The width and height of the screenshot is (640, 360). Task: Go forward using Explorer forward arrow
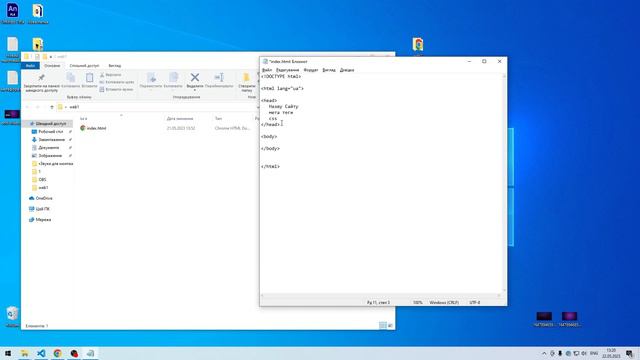pyautogui.click(x=37, y=107)
